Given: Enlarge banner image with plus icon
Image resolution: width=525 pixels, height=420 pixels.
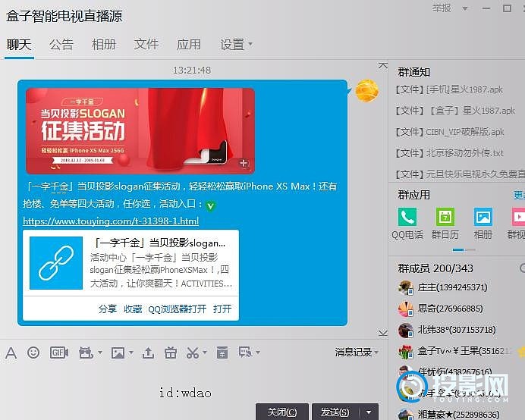Looking at the screenshot, I should pyautogui.click(x=244, y=163).
